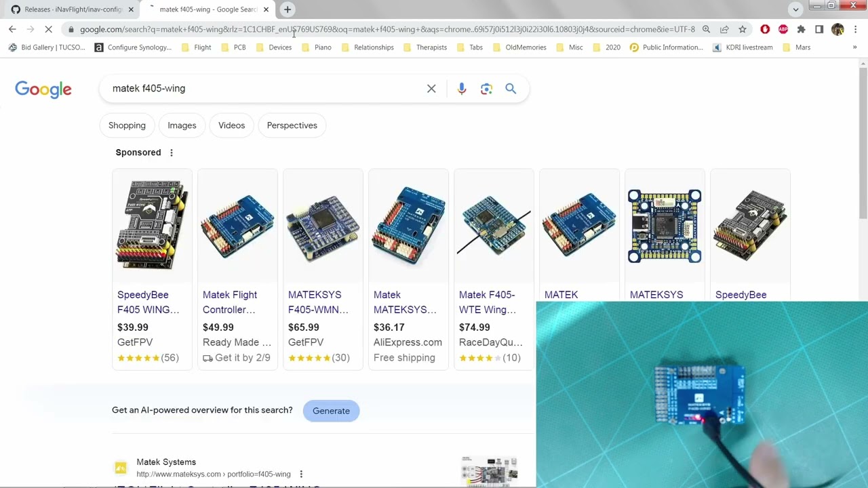Open the Sponsored three-dot info menu

pyautogui.click(x=172, y=152)
